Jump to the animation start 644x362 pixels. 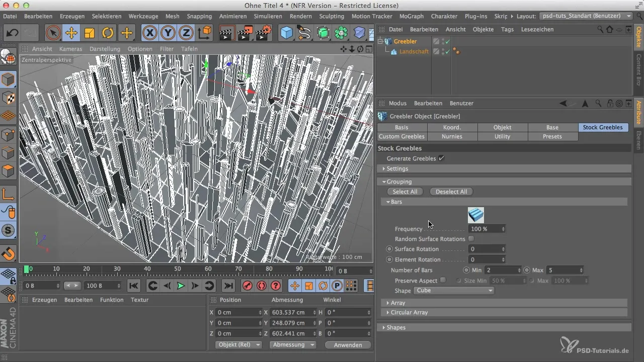(x=133, y=286)
